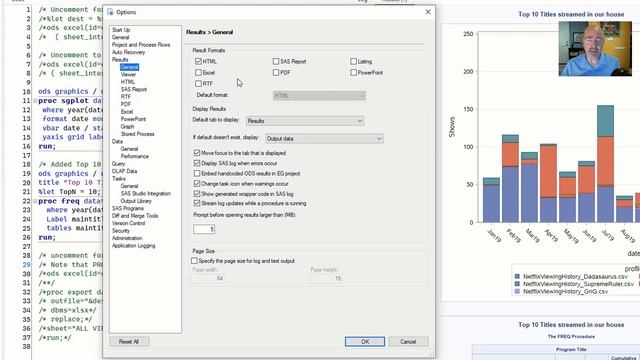Open Graph options under Results
Screen dimensions: 640x360
(x=127, y=127)
